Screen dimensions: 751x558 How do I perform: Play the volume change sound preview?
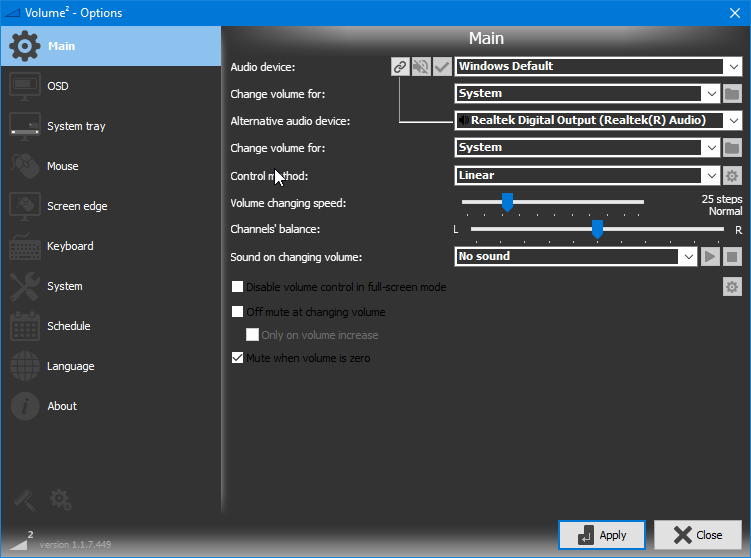[x=710, y=257]
